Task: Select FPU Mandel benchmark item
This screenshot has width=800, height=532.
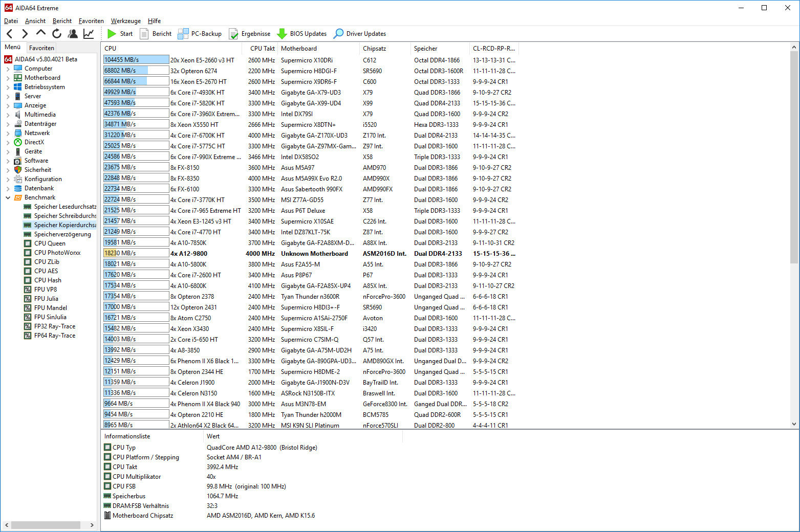Action: pyautogui.click(x=50, y=308)
